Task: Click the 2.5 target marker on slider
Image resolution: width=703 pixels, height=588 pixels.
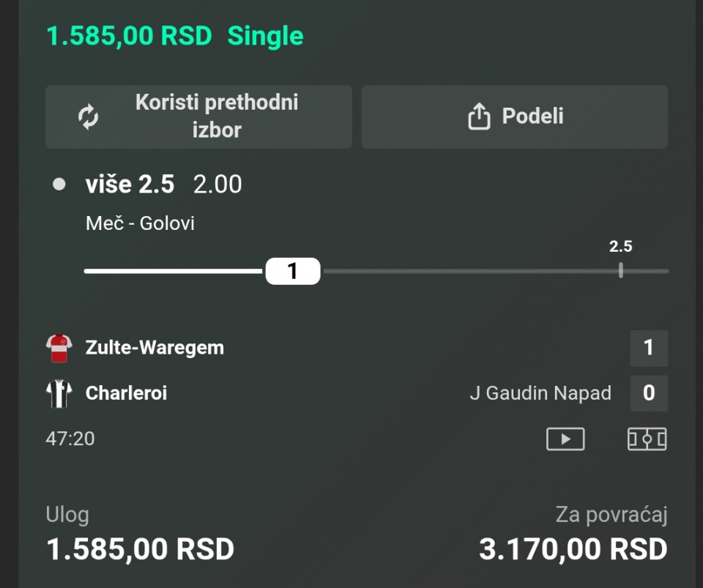Action: tap(620, 269)
